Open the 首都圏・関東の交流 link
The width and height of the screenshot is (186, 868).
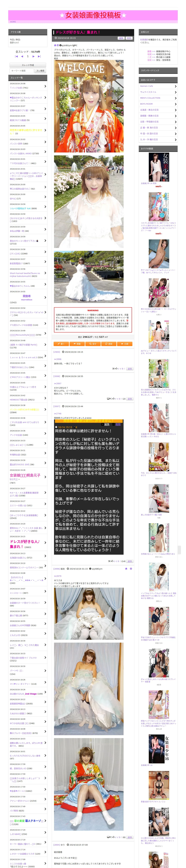pyautogui.click(x=149, y=116)
